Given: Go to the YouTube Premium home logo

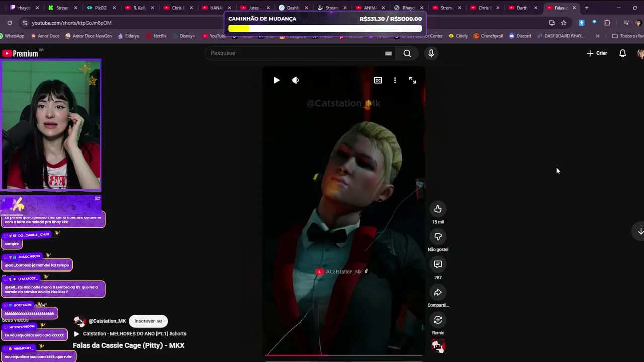Looking at the screenshot, I should tap(20, 53).
